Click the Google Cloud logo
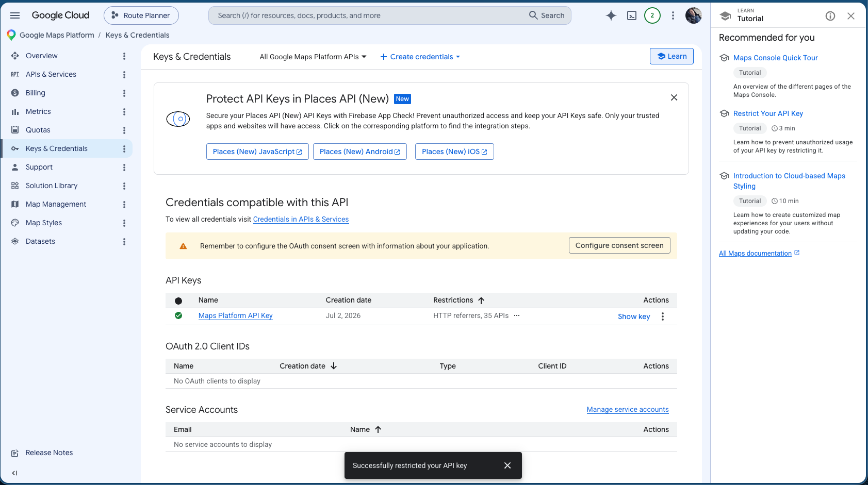 coord(60,15)
